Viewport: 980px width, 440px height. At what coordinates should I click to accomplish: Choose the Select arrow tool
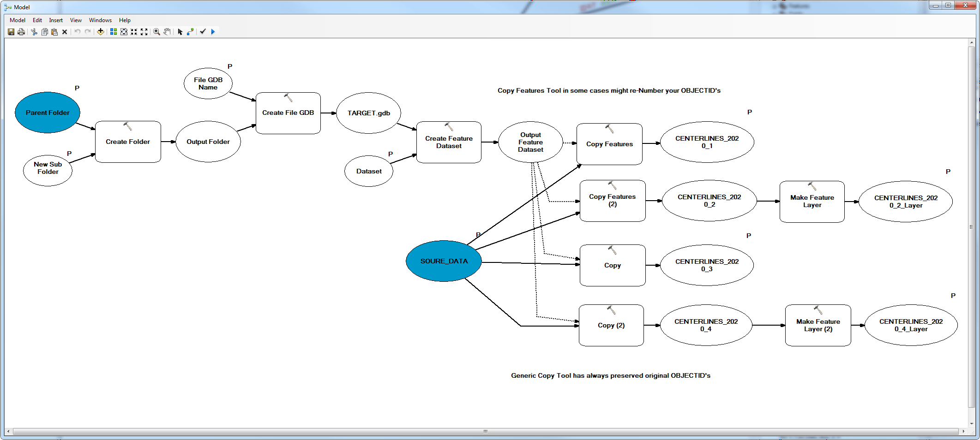(x=180, y=31)
